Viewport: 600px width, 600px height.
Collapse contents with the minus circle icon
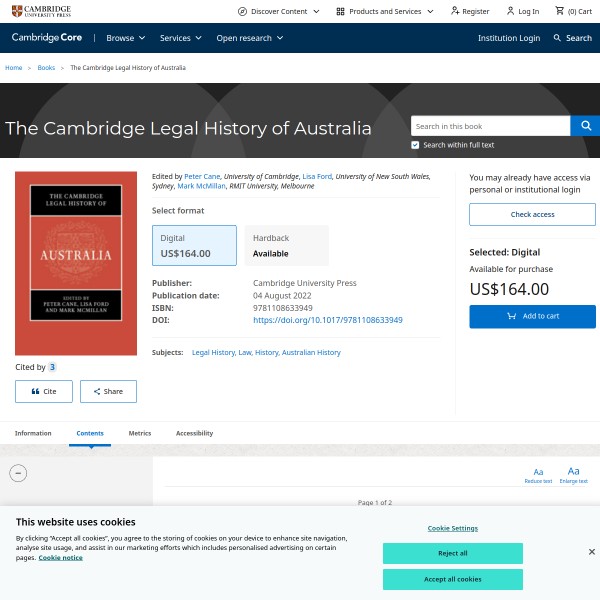tap(18, 473)
